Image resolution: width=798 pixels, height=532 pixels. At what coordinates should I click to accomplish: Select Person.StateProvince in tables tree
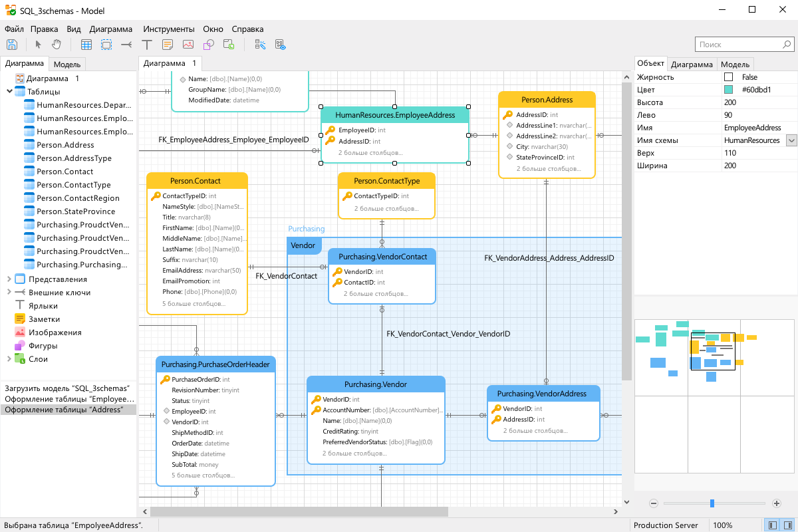(76, 211)
